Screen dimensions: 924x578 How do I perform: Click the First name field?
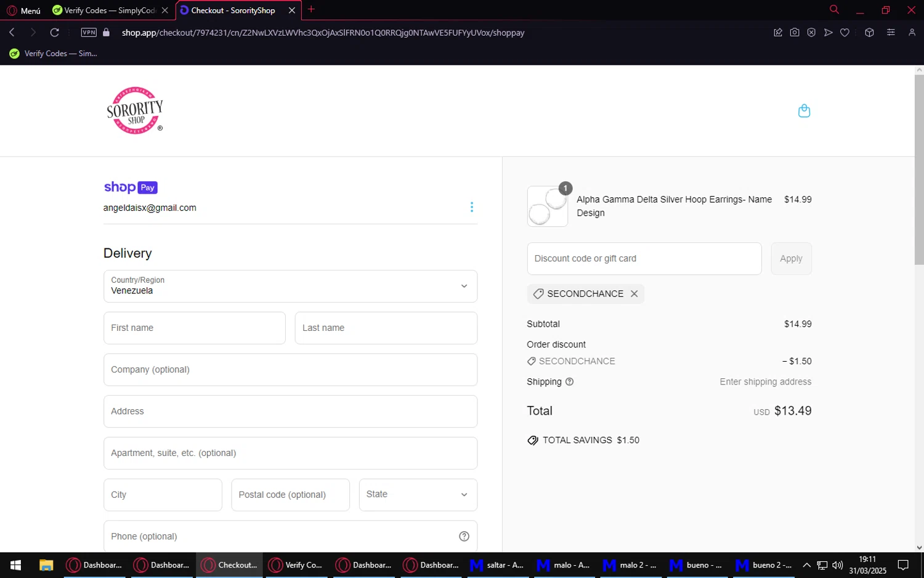click(x=194, y=328)
